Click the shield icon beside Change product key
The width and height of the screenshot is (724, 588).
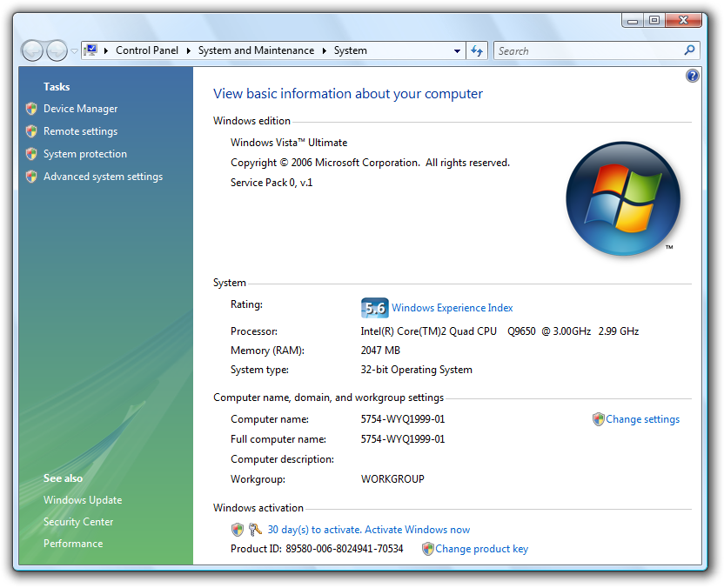(x=428, y=549)
